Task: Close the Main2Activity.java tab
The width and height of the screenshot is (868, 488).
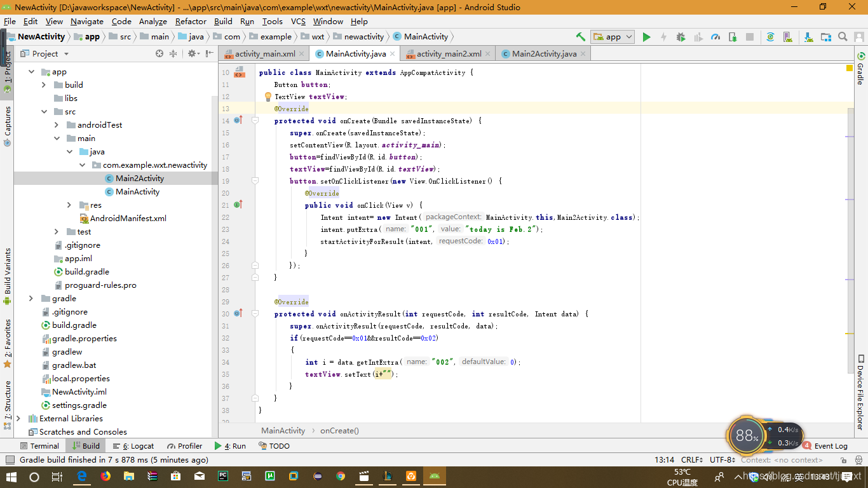Action: 583,54
